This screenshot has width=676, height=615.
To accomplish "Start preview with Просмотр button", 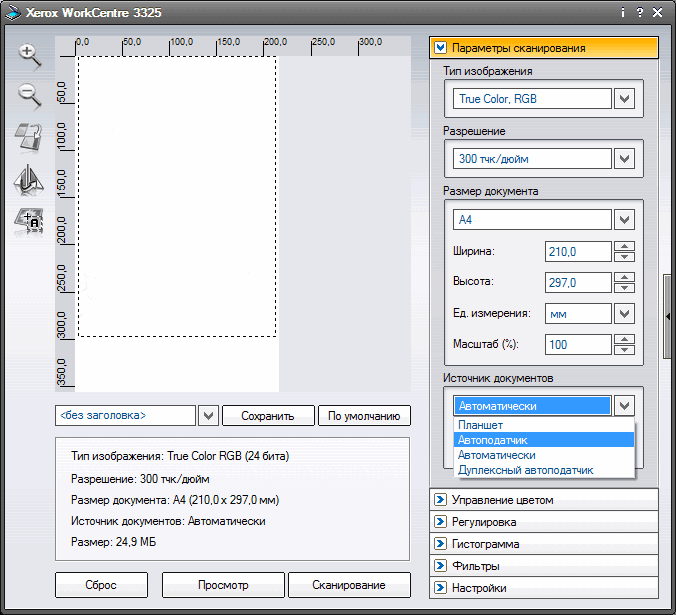I will (223, 585).
